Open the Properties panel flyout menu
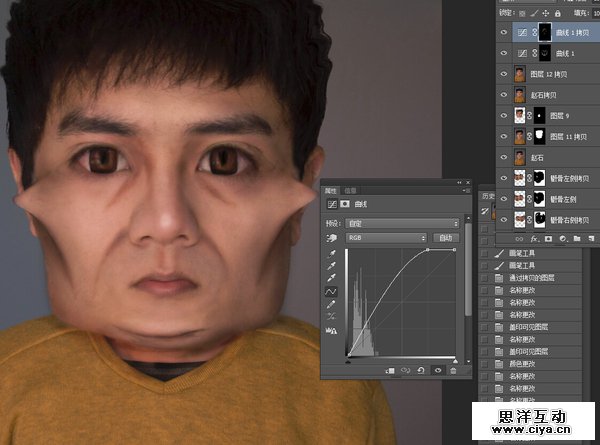Viewport: 600px width, 445px height. click(x=467, y=190)
